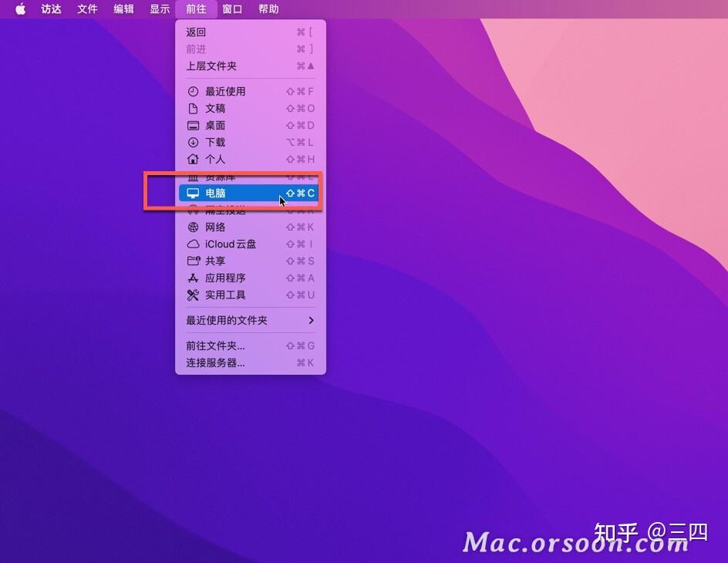The width and height of the screenshot is (728, 563).
Task: Select 连接服务器… to connect to server
Action: coord(214,362)
